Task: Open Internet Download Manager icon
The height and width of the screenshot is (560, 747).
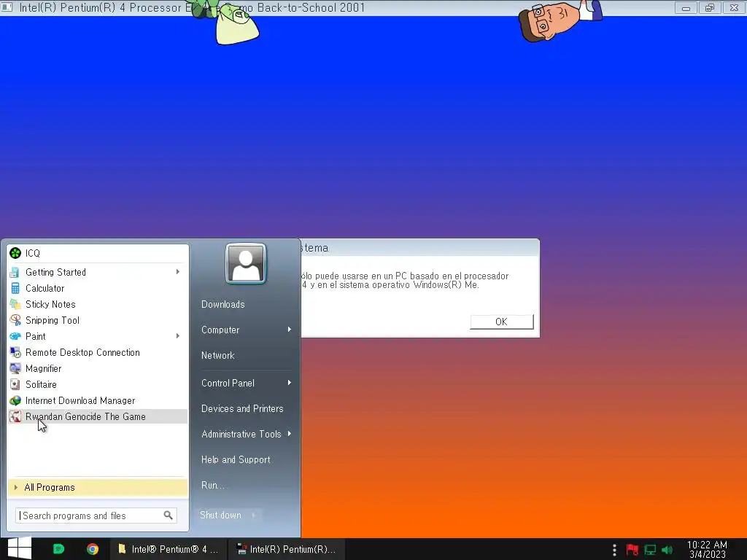Action: (x=15, y=400)
